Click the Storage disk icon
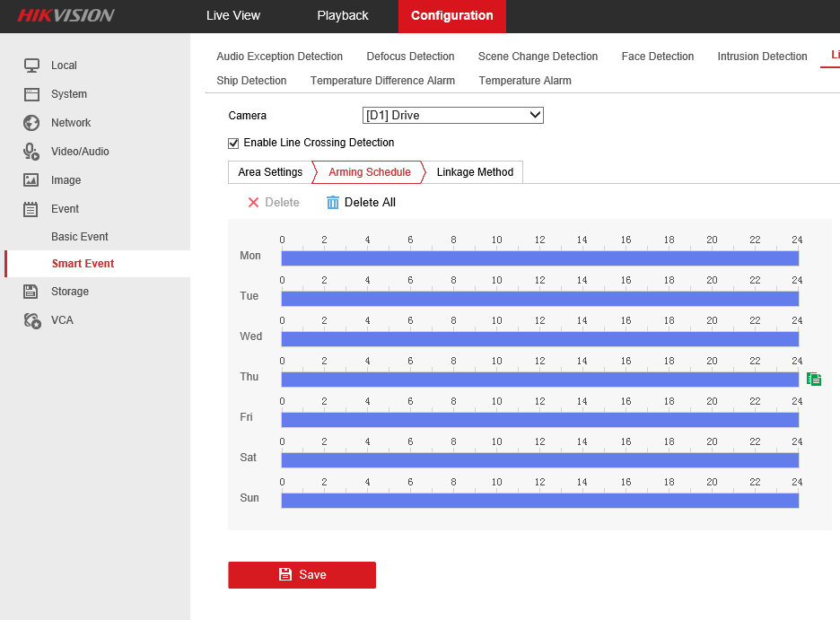The height and width of the screenshot is (620, 840). [31, 292]
